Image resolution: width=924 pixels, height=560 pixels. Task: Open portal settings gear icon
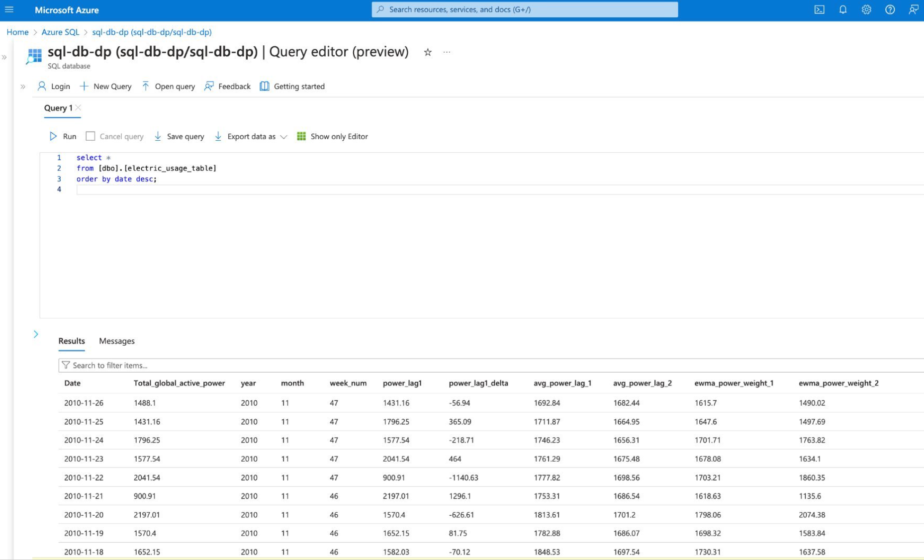click(x=866, y=10)
